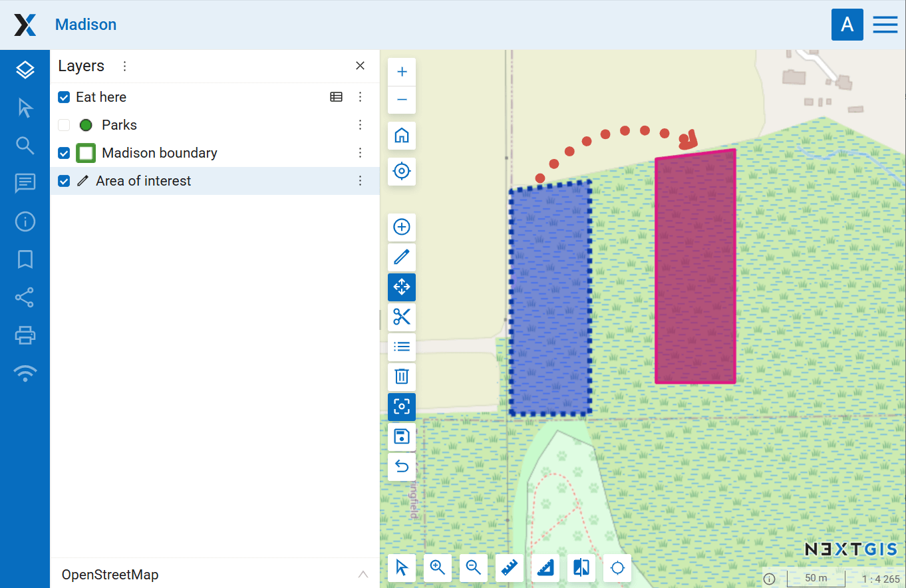Open the main hamburger menu
Image resolution: width=906 pixels, height=588 pixels.
[x=885, y=25]
